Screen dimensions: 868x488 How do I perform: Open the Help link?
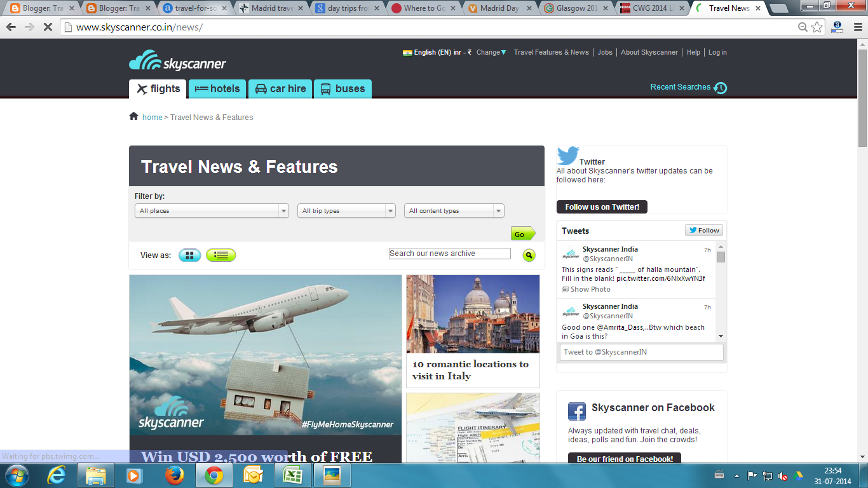(x=693, y=53)
